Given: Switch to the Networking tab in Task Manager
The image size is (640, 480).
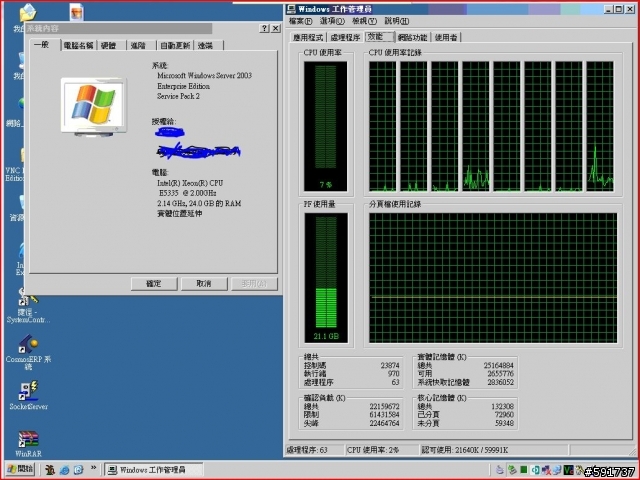Looking at the screenshot, I should (412, 38).
